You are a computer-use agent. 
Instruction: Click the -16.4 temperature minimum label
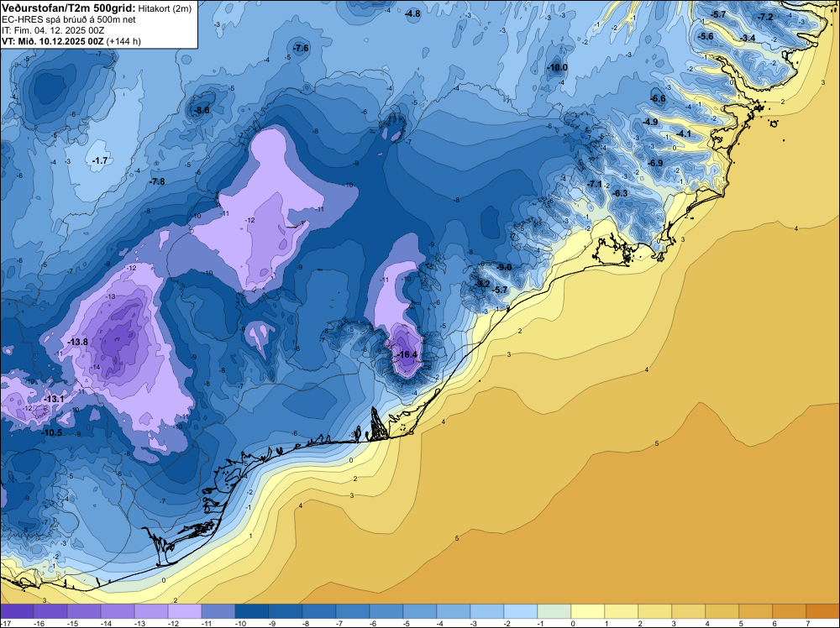tap(407, 354)
